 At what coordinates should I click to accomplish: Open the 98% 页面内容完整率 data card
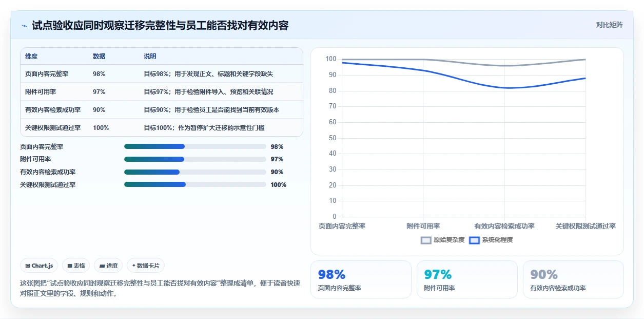[361, 279]
